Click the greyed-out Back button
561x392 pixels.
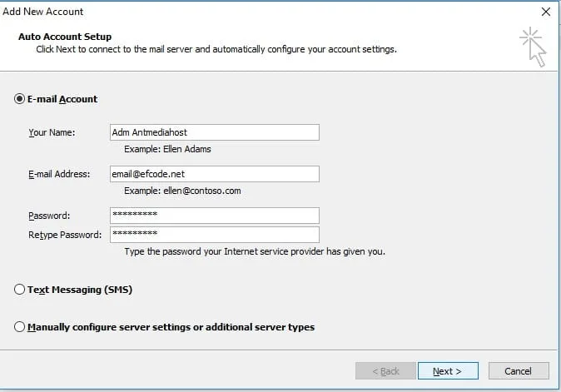tap(385, 371)
